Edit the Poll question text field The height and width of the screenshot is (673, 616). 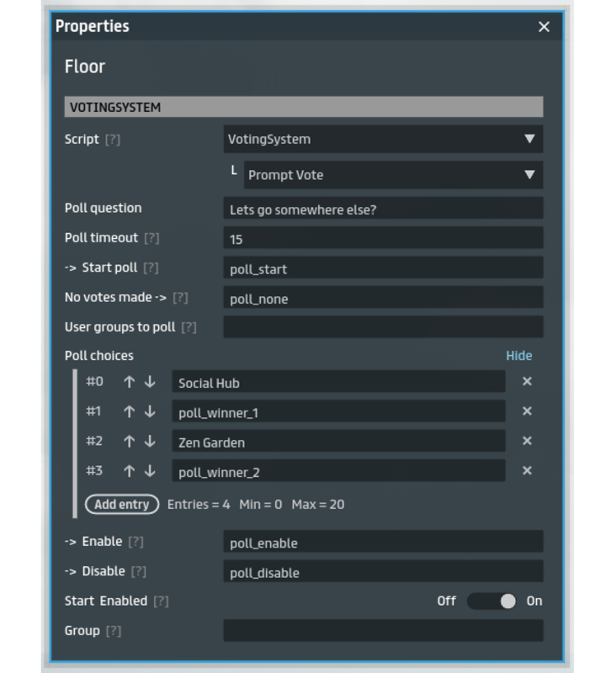tap(383, 209)
